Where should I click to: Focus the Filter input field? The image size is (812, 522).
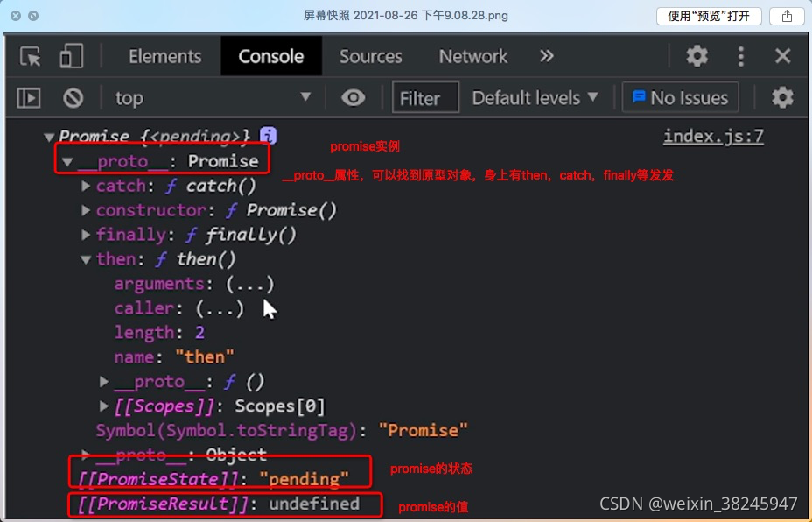click(425, 97)
